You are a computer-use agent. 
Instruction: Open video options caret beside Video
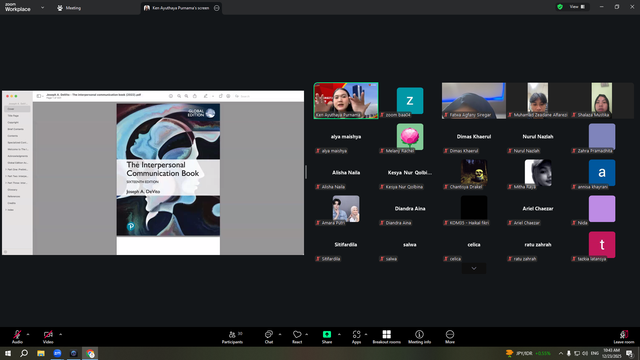coord(60,334)
